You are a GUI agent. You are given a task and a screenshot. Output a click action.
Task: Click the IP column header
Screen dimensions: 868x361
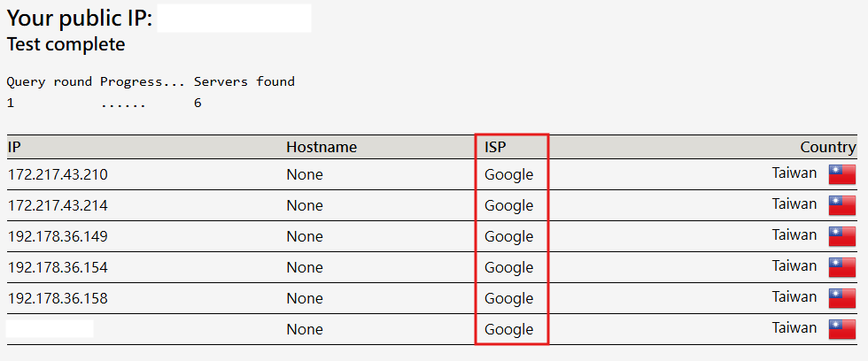click(14, 147)
